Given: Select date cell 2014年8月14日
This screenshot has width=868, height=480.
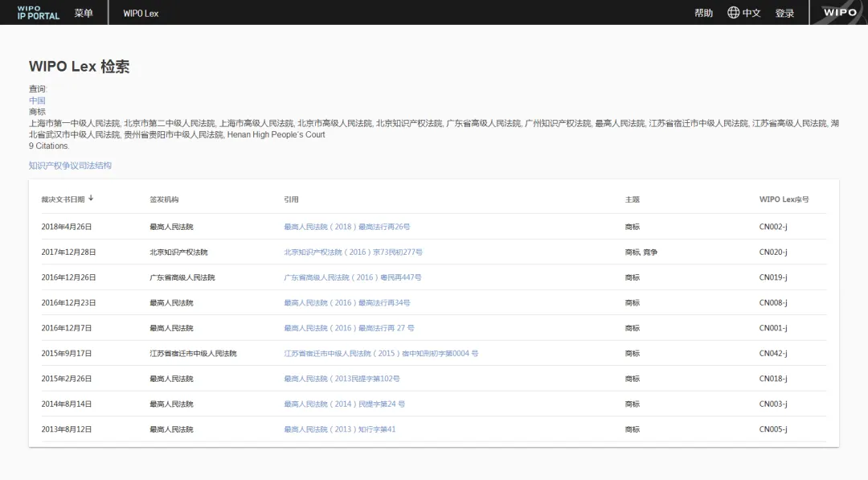Looking at the screenshot, I should tap(67, 404).
